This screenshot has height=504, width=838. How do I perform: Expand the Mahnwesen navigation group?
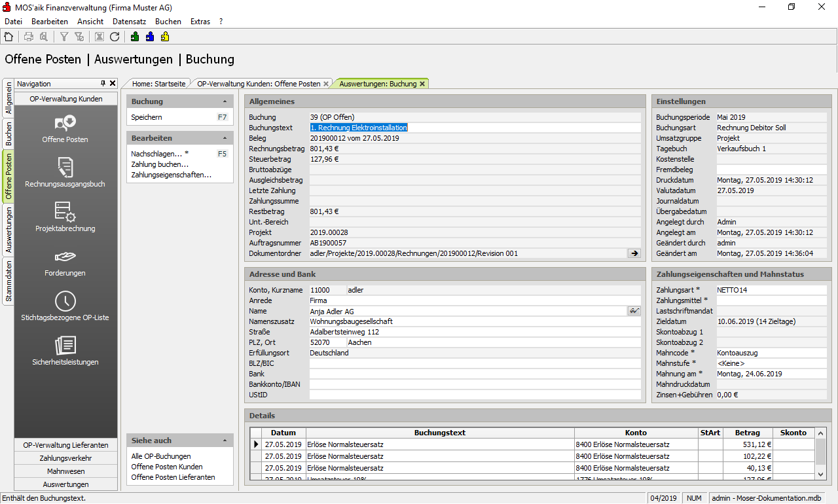pos(65,471)
